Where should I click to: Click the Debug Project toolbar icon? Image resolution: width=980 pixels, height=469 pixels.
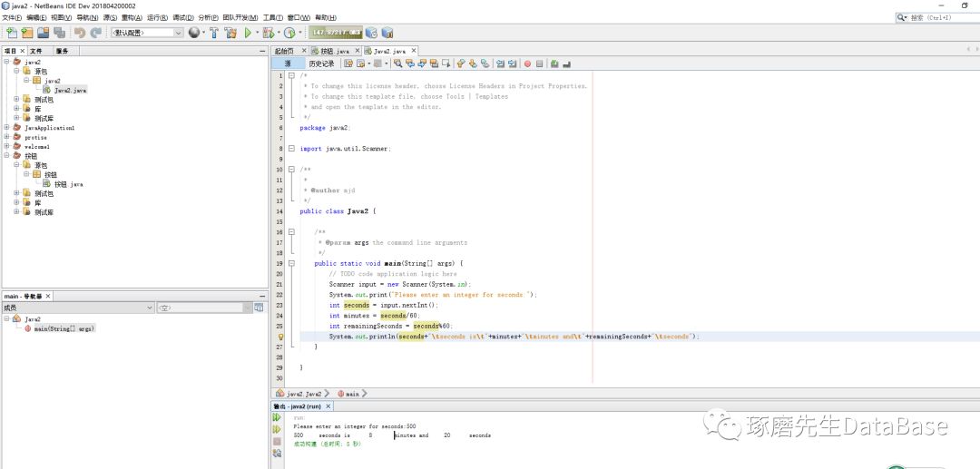(269, 33)
